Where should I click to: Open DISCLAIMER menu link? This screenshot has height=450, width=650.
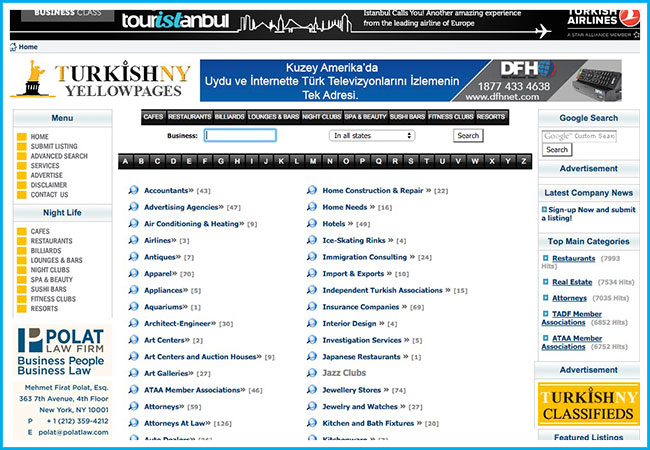pyautogui.click(x=49, y=185)
